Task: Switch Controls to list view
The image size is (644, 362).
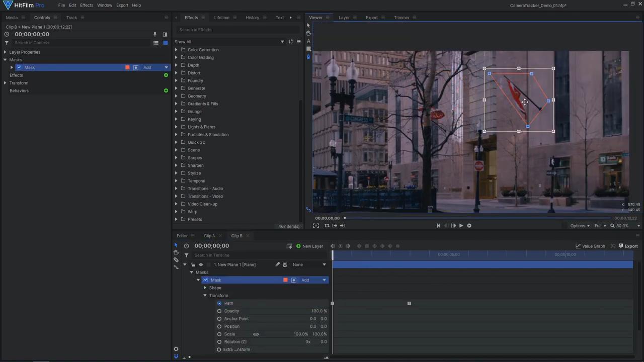Action: 156,43
